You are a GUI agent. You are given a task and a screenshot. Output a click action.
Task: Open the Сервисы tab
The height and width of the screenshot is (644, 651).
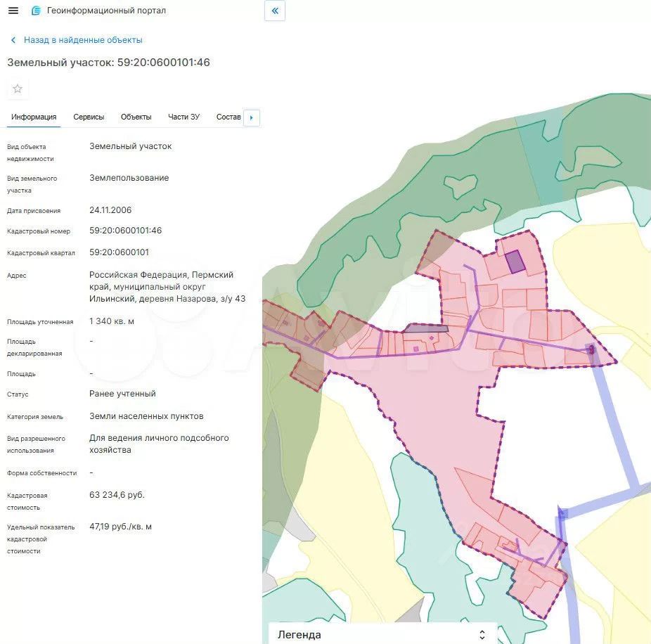(x=89, y=117)
